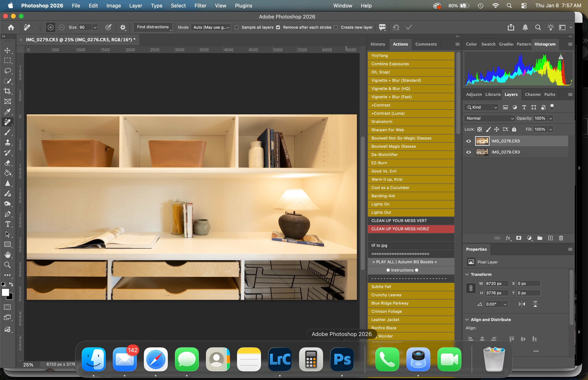Click the notifications bell icon
This screenshot has width=588, height=380.
click(x=525, y=27)
